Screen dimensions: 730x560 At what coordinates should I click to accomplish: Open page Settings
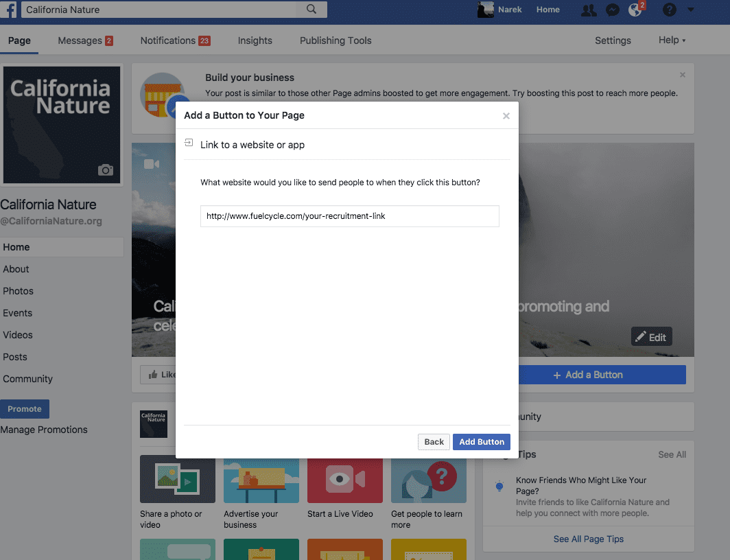tap(613, 40)
